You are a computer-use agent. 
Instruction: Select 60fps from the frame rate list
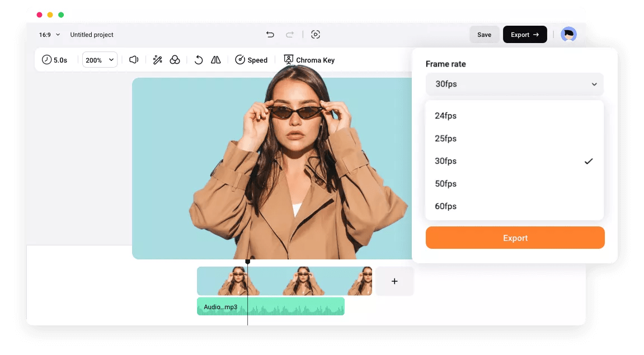[x=445, y=206]
